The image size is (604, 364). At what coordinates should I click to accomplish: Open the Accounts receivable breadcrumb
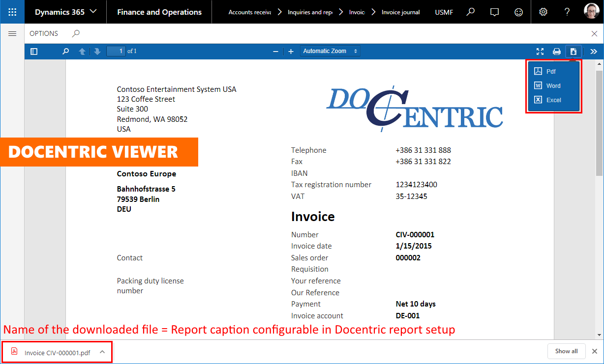pyautogui.click(x=249, y=12)
